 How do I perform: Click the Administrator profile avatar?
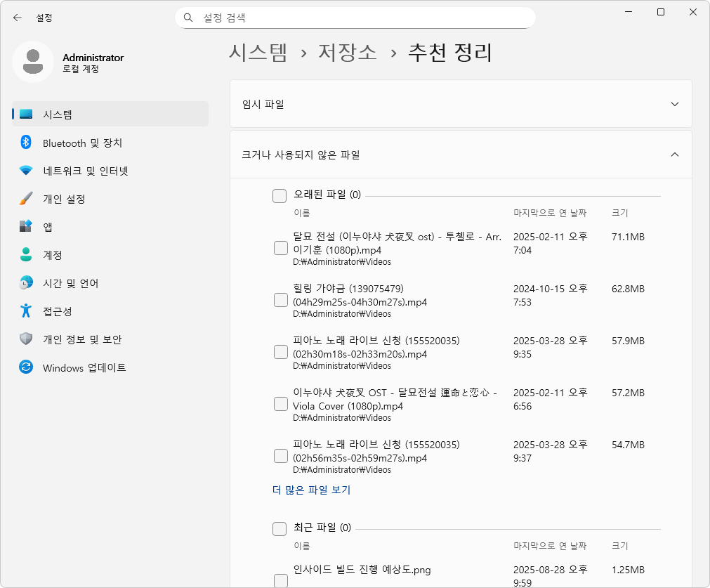[33, 62]
